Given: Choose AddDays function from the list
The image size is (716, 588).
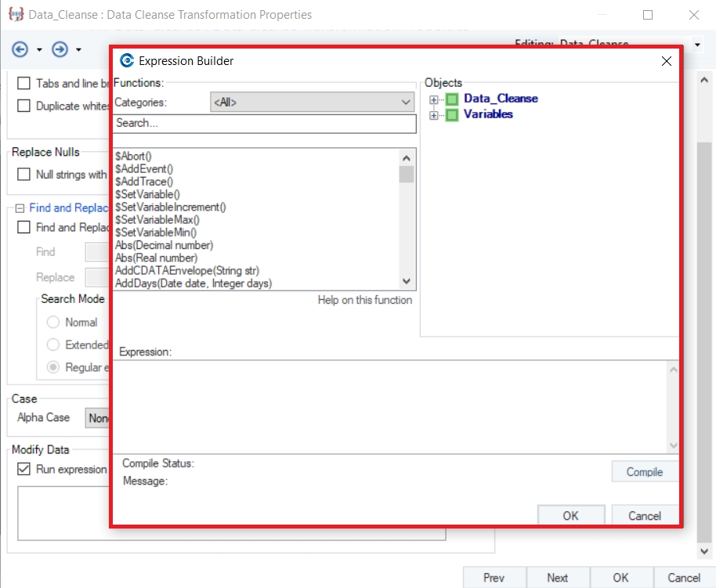Looking at the screenshot, I should point(193,283).
